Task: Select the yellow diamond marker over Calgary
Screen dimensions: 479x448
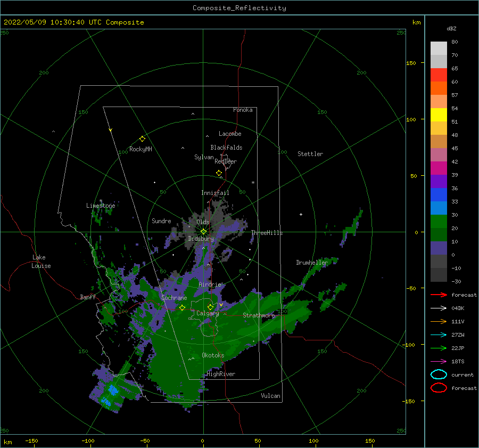Action: tap(210, 307)
